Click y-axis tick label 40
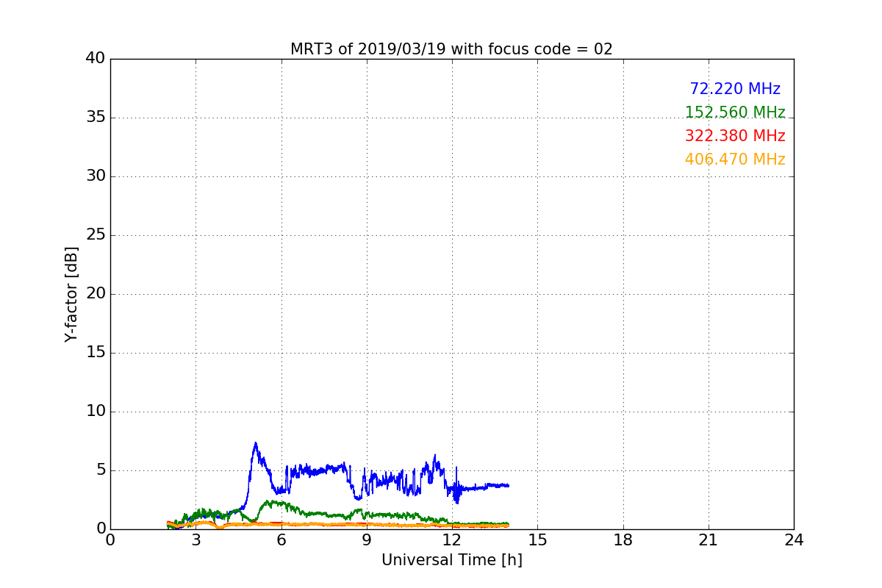This screenshot has height=588, width=882. [x=96, y=59]
